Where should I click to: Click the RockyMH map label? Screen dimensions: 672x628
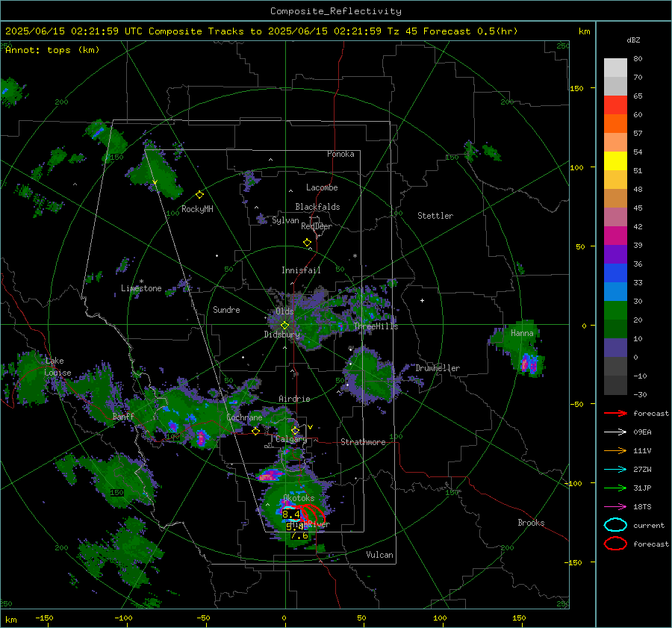[x=197, y=209]
